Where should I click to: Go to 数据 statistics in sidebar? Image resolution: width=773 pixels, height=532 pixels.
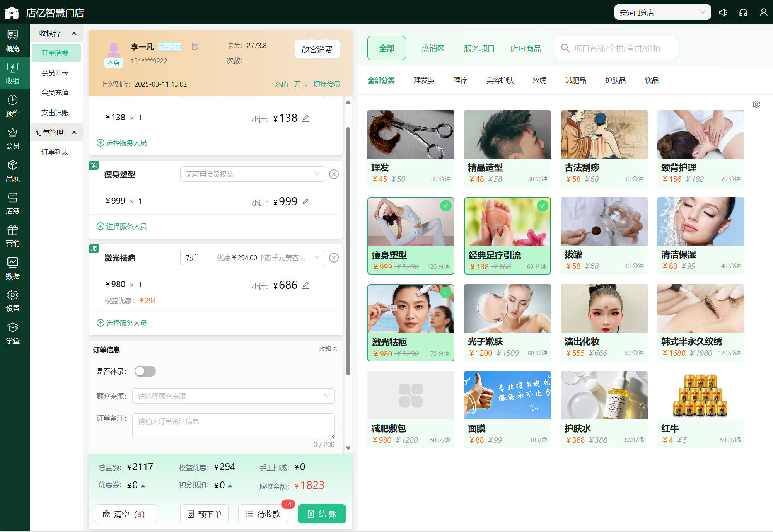[13, 268]
